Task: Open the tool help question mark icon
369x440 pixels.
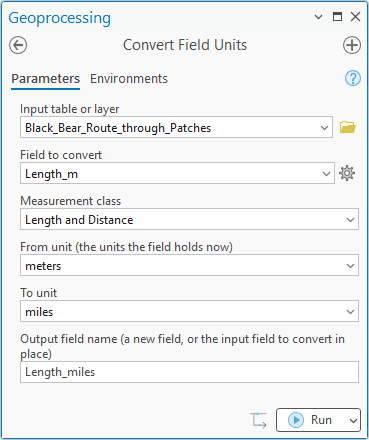Action: point(353,79)
